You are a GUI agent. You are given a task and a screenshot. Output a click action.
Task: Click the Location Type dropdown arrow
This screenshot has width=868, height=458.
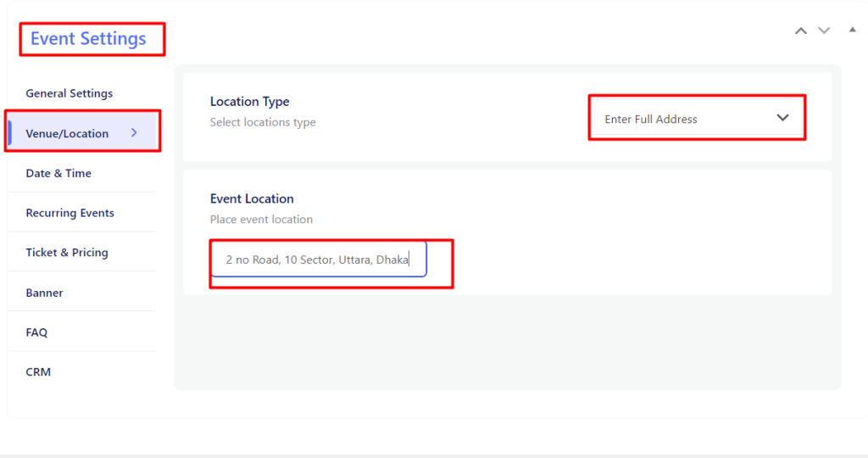click(x=782, y=118)
